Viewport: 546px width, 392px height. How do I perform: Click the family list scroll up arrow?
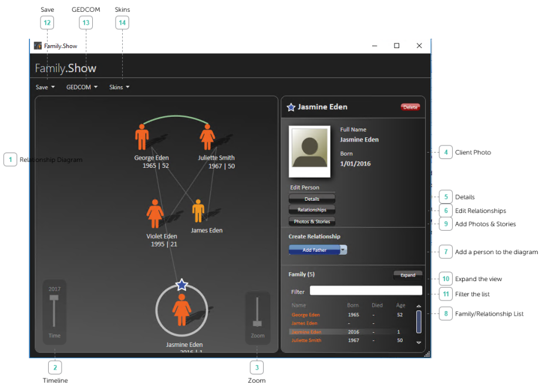point(419,306)
